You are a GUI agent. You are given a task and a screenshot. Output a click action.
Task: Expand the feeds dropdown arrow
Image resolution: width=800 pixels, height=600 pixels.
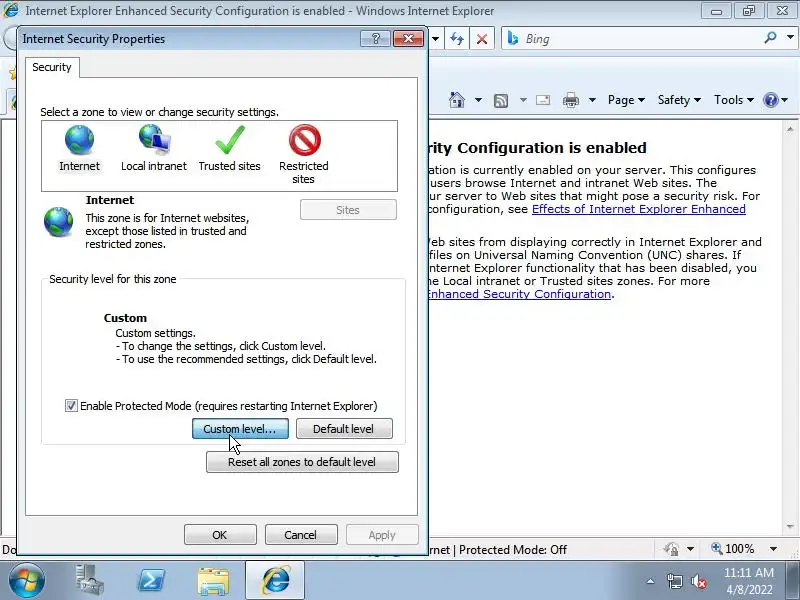(x=523, y=100)
